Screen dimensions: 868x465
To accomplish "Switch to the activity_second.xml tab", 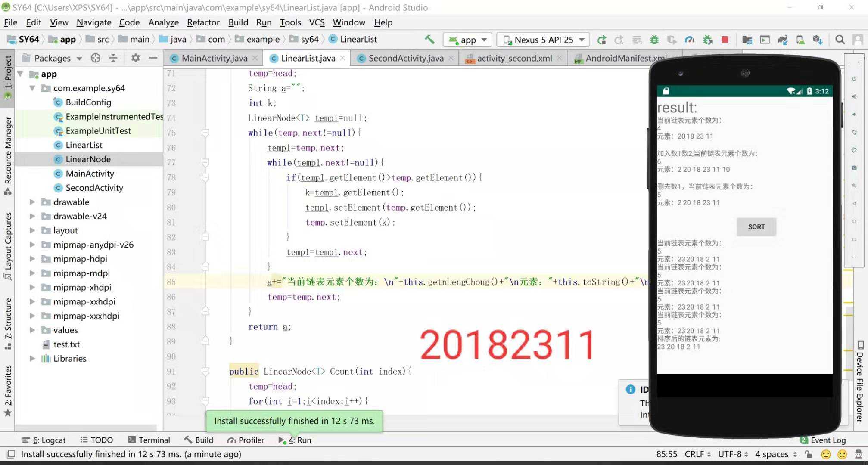I will [514, 58].
